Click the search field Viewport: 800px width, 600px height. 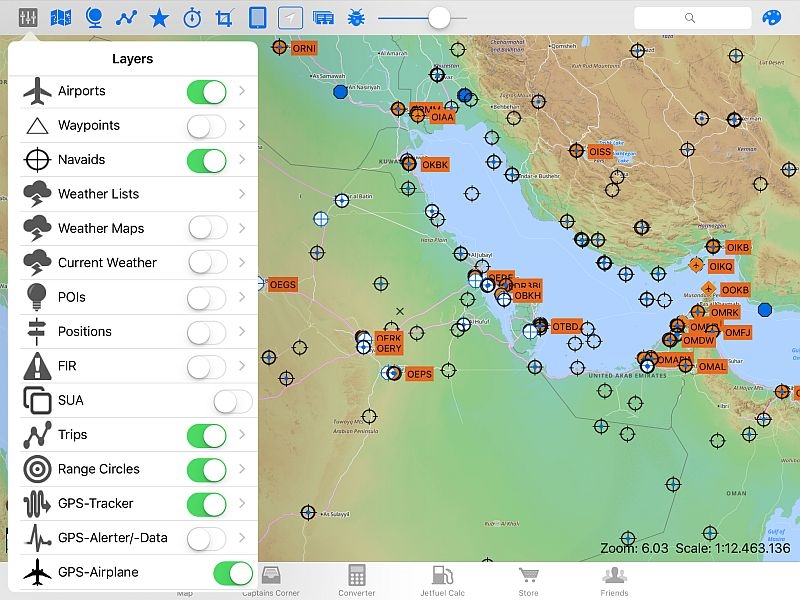(692, 18)
